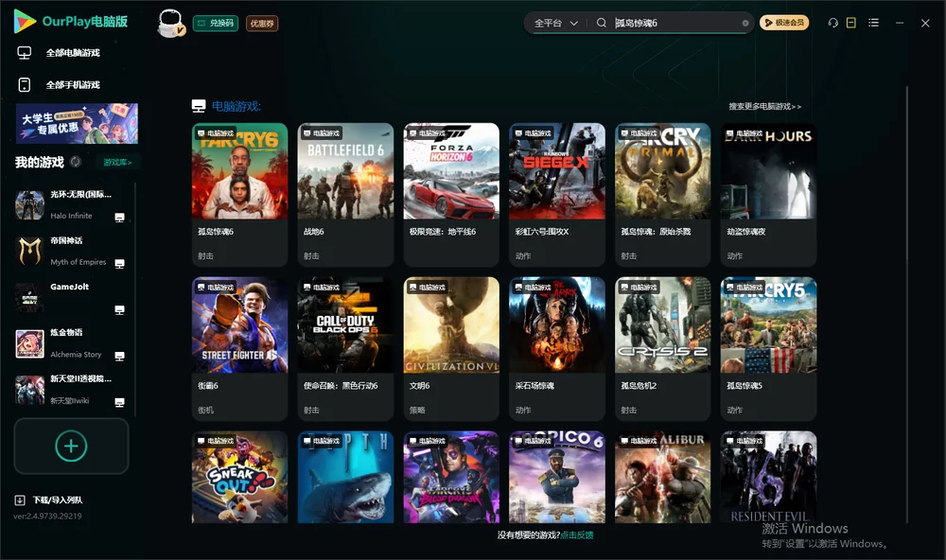This screenshot has width=946, height=560.
Task: Open the 游戏库> link
Action: [117, 163]
